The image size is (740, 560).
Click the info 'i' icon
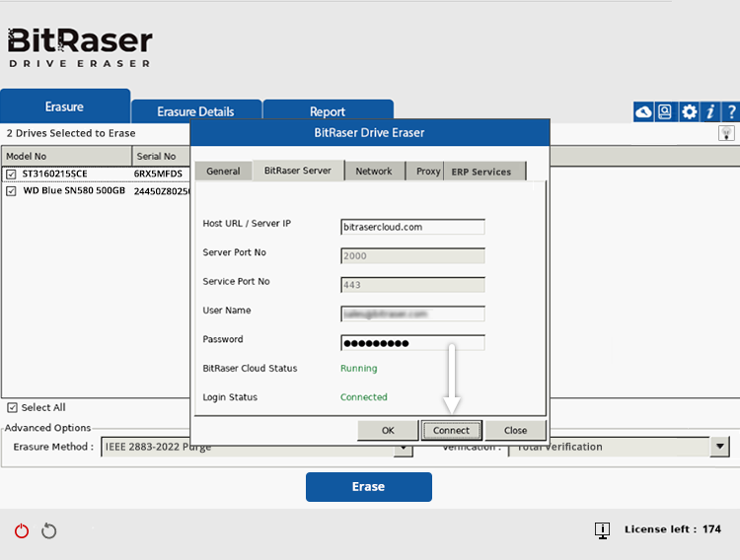click(x=709, y=112)
